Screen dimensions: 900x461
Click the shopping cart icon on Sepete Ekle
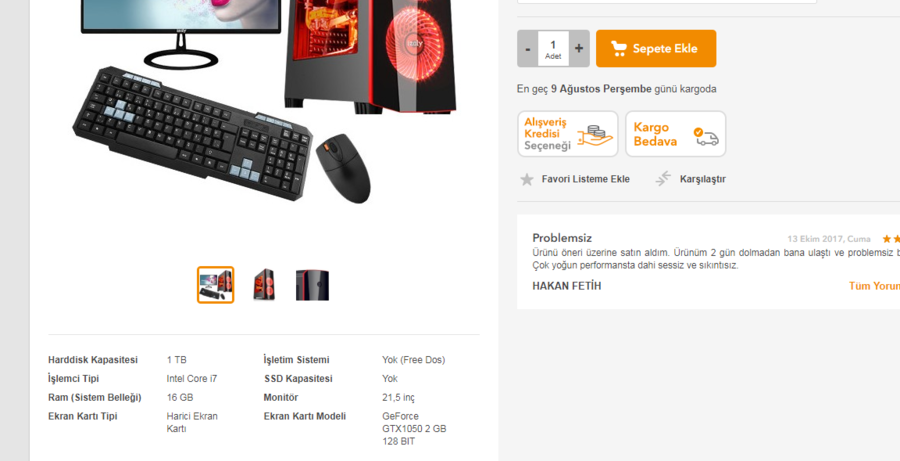click(x=619, y=49)
